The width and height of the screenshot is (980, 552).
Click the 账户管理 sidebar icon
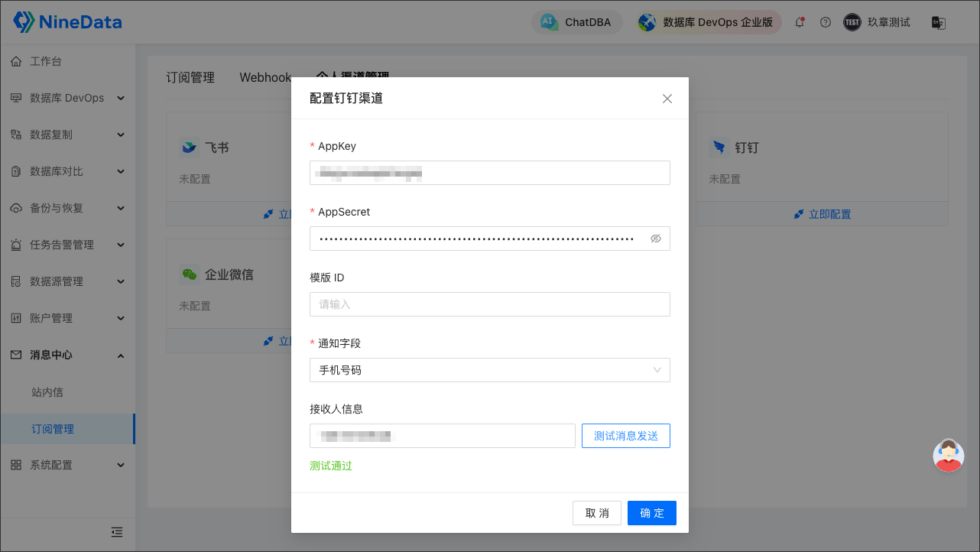16,318
